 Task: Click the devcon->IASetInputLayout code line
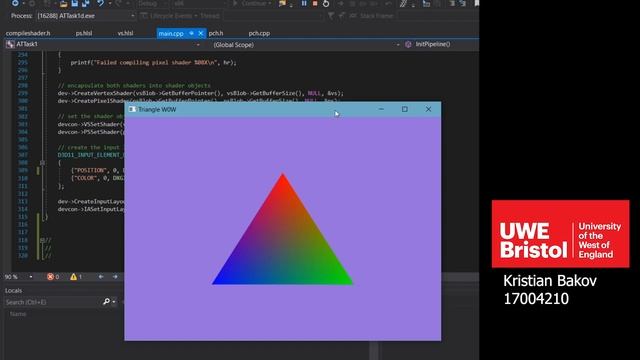coord(91,209)
